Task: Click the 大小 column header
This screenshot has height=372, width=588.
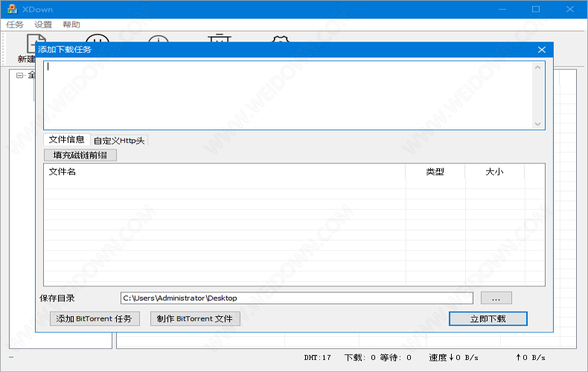Action: tap(495, 172)
